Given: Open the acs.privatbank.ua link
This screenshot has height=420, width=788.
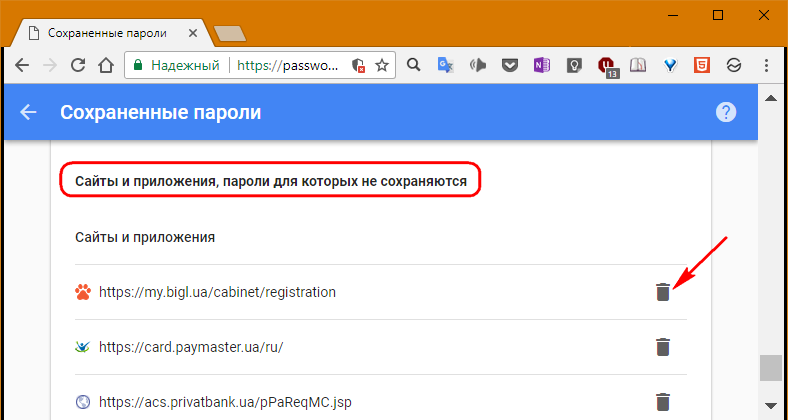Looking at the screenshot, I should [x=225, y=402].
